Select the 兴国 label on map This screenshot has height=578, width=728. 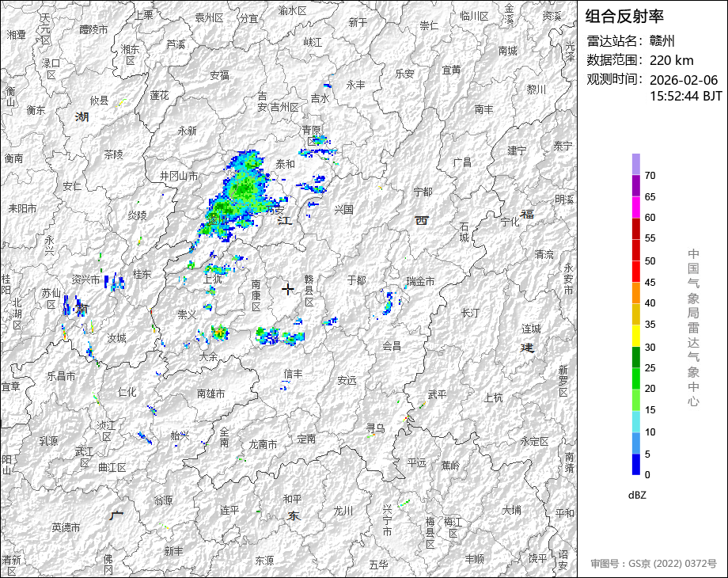click(x=343, y=210)
